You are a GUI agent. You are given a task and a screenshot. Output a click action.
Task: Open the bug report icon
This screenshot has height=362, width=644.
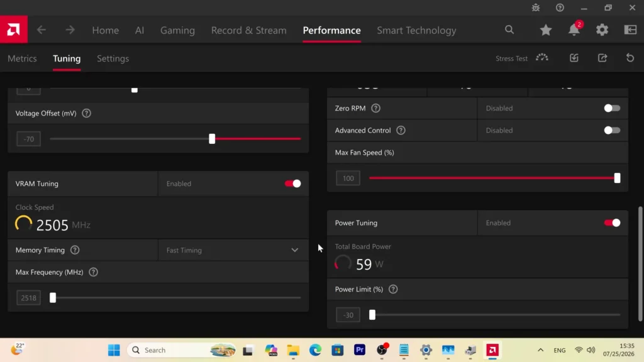pos(536,8)
